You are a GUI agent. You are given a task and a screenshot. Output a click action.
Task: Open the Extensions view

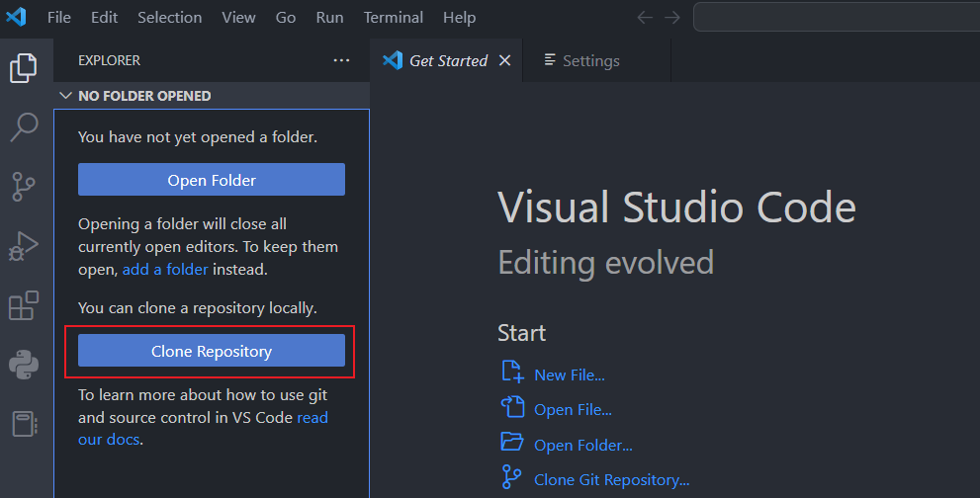pyautogui.click(x=24, y=305)
